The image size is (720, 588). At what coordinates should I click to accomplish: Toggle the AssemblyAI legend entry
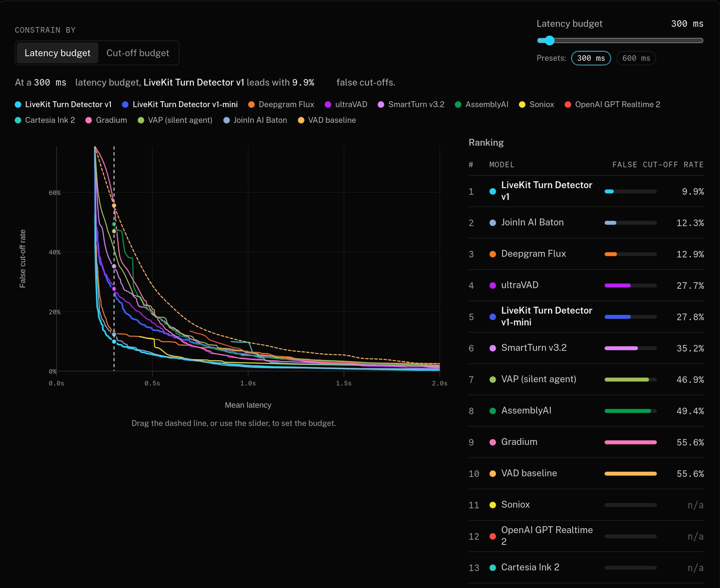coord(481,104)
